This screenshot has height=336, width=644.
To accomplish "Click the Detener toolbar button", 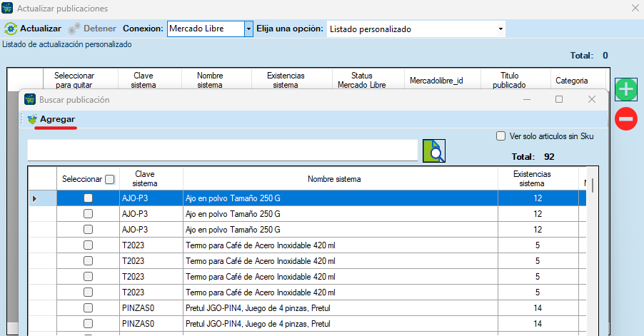I will (x=94, y=29).
